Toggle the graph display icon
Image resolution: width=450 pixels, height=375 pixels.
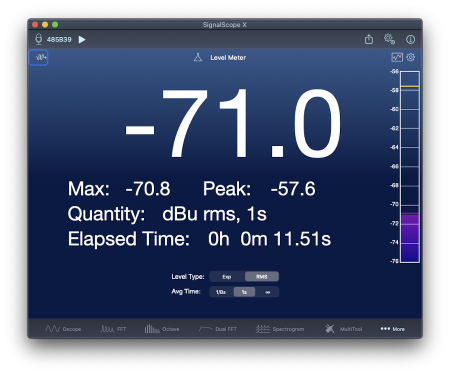pos(397,57)
